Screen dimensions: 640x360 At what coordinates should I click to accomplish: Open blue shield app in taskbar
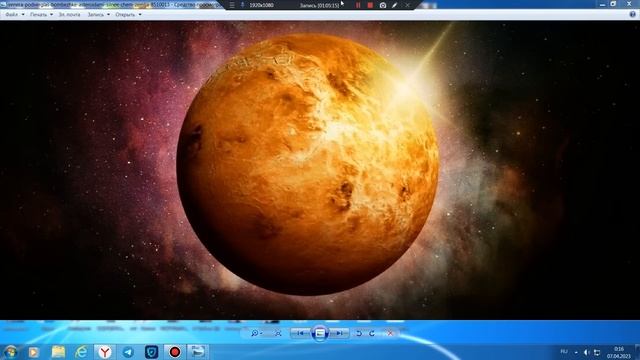click(151, 352)
